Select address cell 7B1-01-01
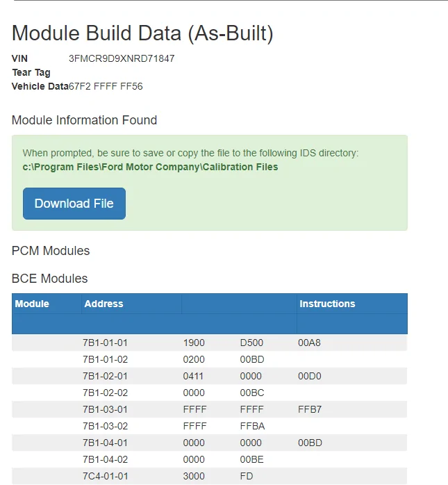 [x=105, y=343]
